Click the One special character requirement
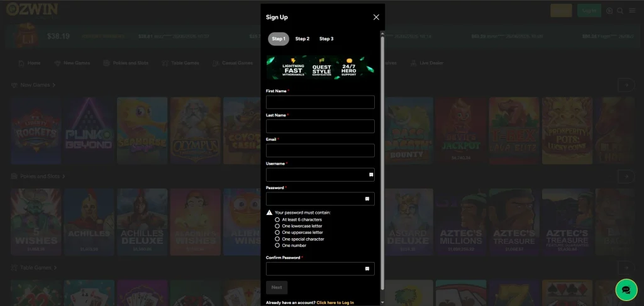This screenshot has width=644, height=306. (300, 239)
